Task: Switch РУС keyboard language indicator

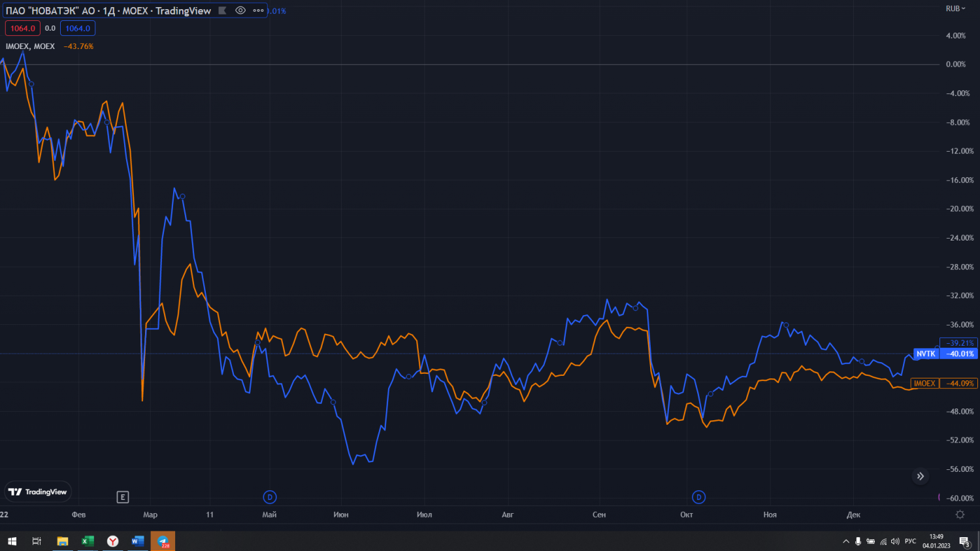Action: tap(910, 541)
